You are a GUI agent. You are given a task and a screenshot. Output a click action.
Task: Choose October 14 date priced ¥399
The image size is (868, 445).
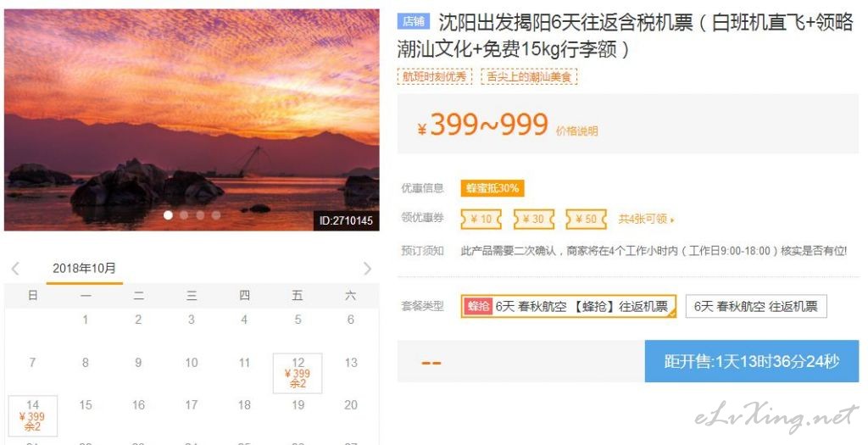click(33, 415)
